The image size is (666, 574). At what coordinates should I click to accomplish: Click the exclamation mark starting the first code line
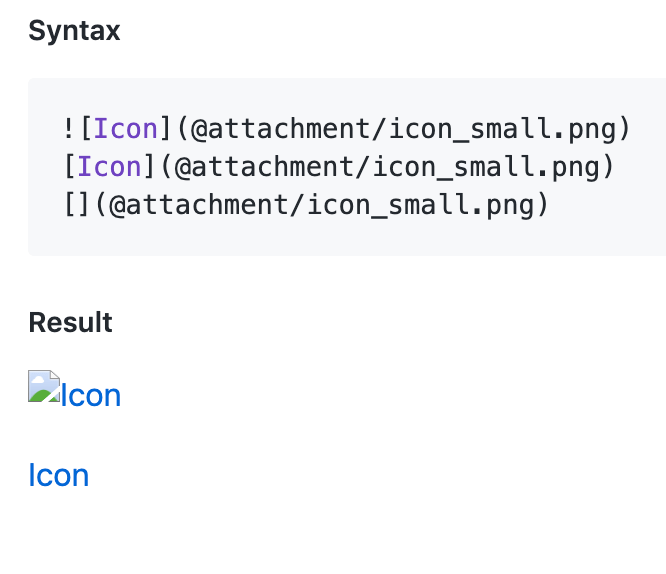point(68,129)
